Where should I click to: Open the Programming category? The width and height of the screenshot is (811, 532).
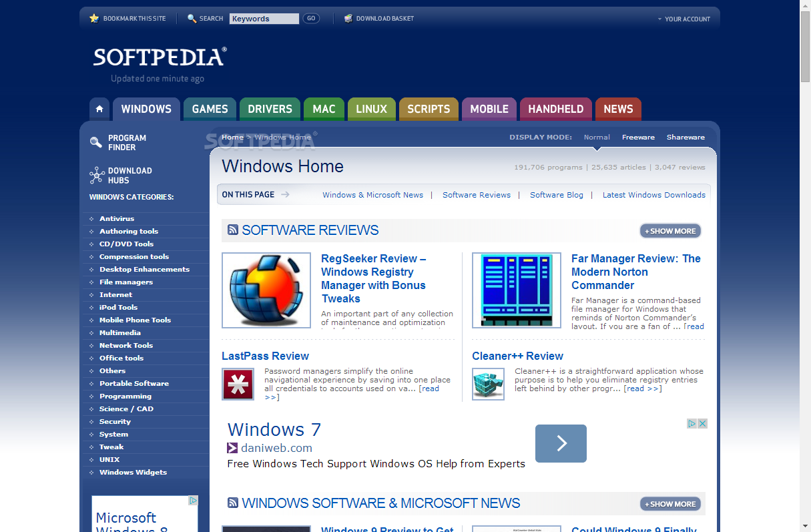pos(125,396)
